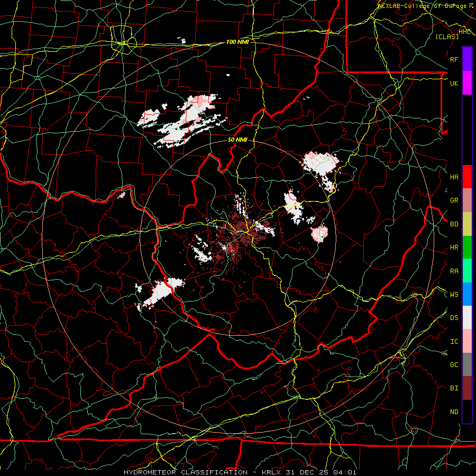The image size is (476, 476).
Task: Click the RF purple legend swatch
Action: (x=467, y=59)
